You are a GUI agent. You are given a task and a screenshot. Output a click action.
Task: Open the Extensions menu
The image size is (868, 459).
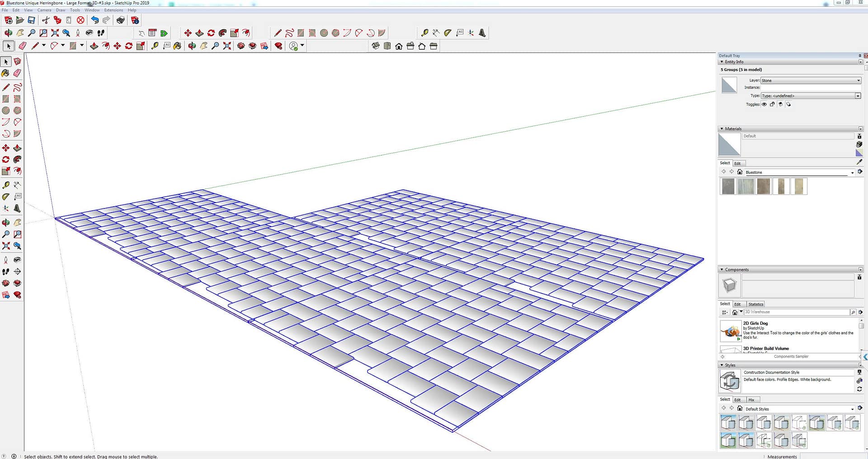pyautogui.click(x=113, y=10)
